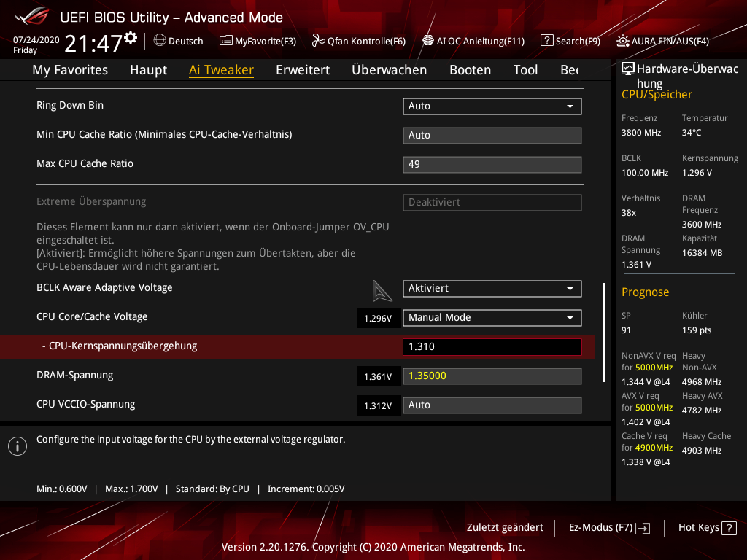Click the 16384 MB Kapazität value
The height and width of the screenshot is (560, 747).
click(703, 253)
